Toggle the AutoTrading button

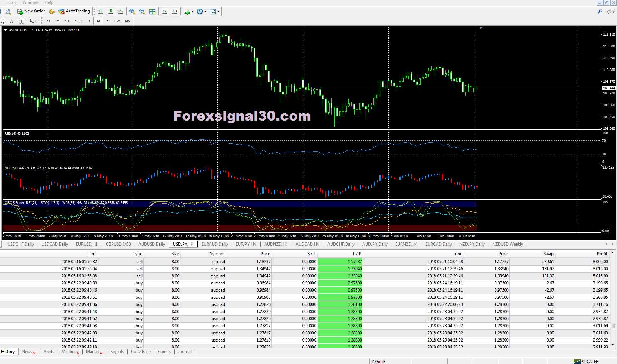(74, 11)
